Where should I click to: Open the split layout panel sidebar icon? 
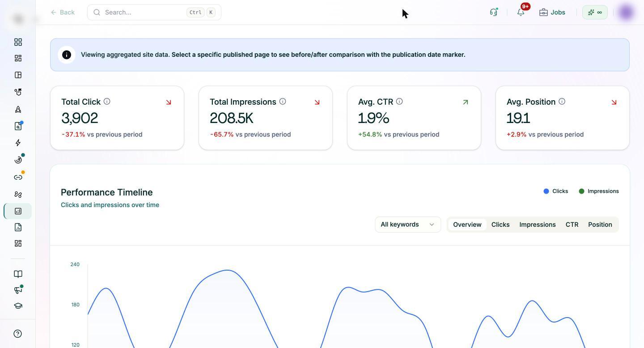[x=18, y=75]
